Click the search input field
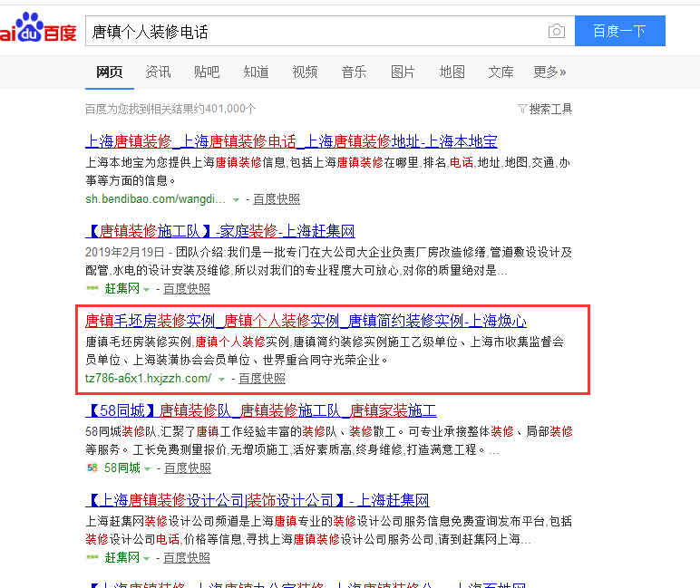Screen dimensions: 700x588 317,31
